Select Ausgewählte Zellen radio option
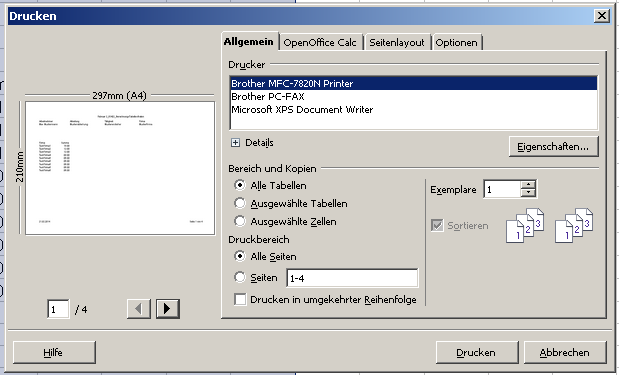The height and width of the screenshot is (375, 619). pyautogui.click(x=240, y=221)
